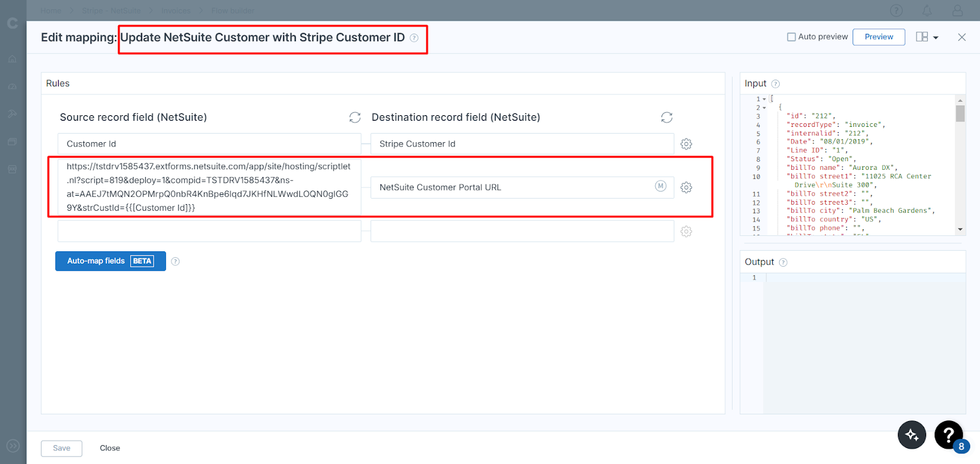Click the Input panel scrollbar thumb
The width and height of the screenshot is (980, 464).
(960, 113)
